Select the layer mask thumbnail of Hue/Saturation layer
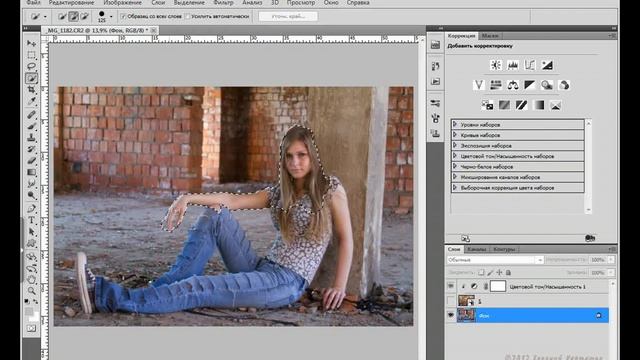640x360 pixels. [x=498, y=286]
